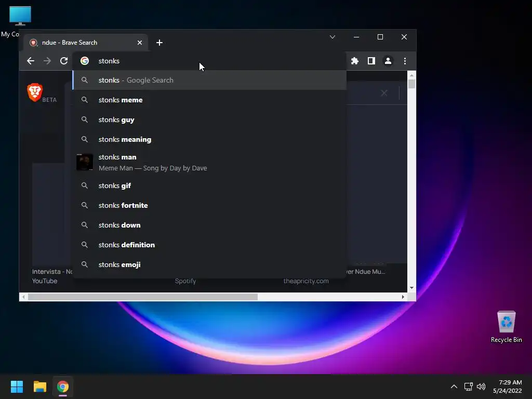The height and width of the screenshot is (399, 532).
Task: Select 'stonks man' Meme Man suggestion
Action: coord(209,162)
